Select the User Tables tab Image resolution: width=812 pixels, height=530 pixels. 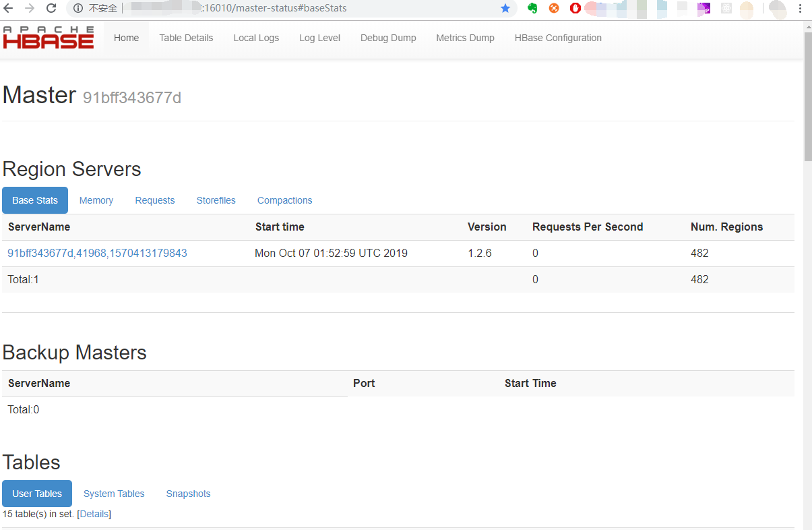click(x=37, y=494)
